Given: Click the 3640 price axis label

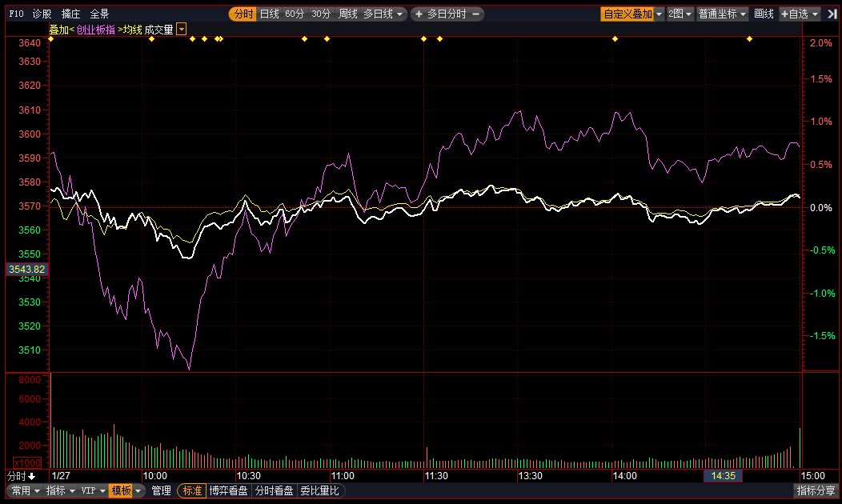Looking at the screenshot, I should point(30,43).
